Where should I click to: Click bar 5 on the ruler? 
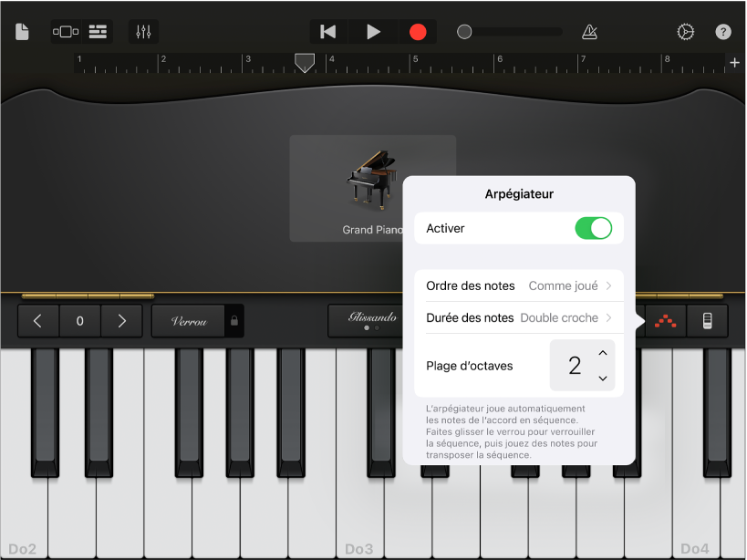pos(415,59)
